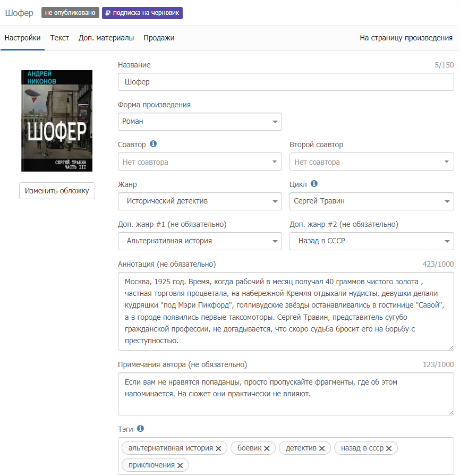This screenshot has width=460, height=476.
Task: Remove the 'альтернативная история' tag
Action: click(218, 448)
